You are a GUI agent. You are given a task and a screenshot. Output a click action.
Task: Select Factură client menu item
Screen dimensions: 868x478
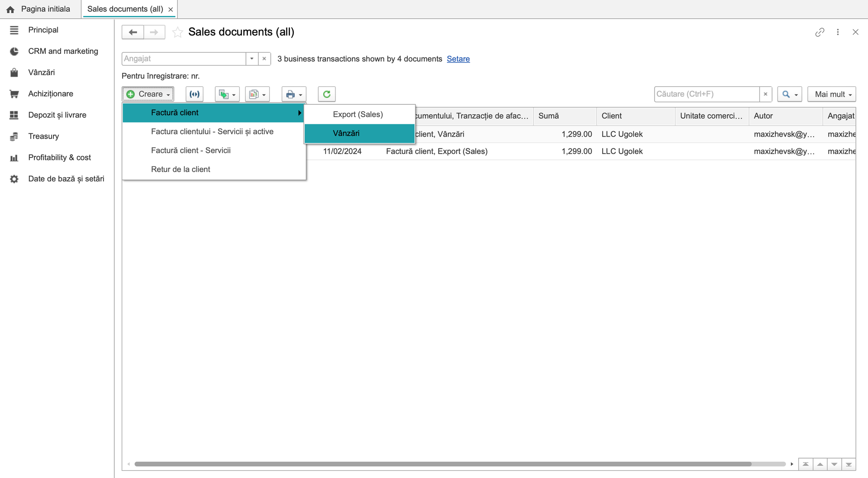pyautogui.click(x=213, y=113)
